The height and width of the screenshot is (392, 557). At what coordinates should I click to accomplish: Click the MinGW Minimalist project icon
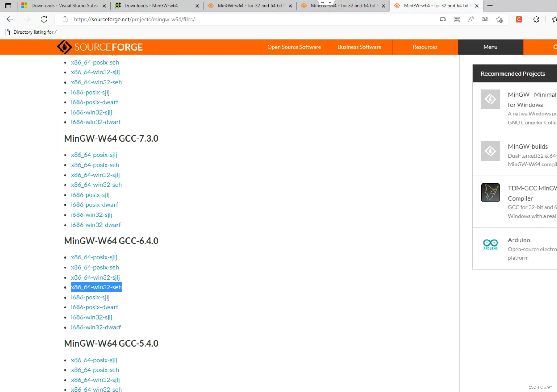[x=490, y=99]
